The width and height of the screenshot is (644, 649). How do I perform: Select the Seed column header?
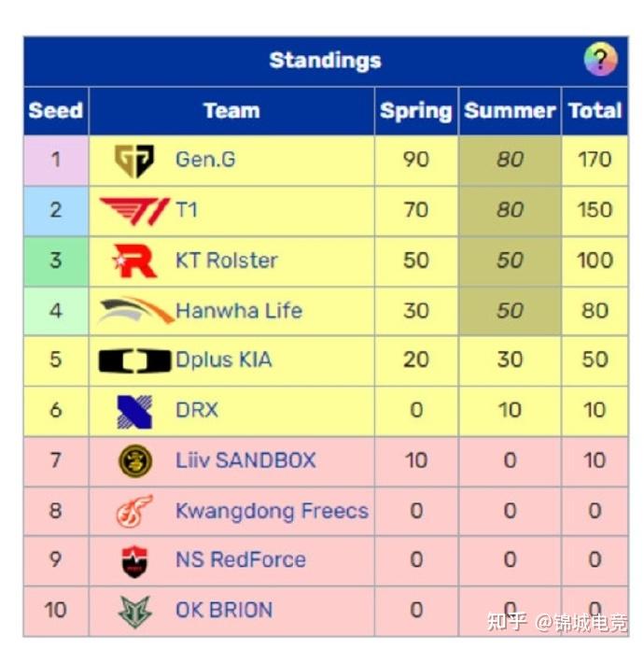click(x=55, y=111)
